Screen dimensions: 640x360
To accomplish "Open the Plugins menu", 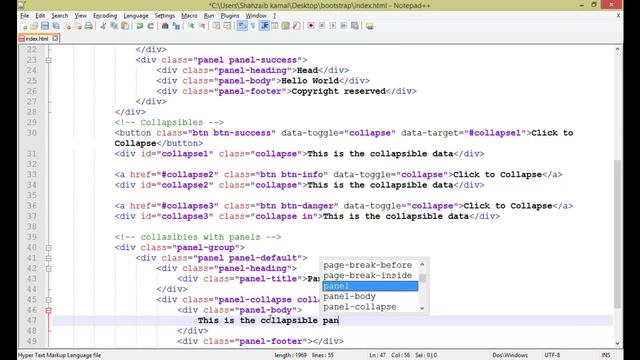I will click(x=230, y=16).
